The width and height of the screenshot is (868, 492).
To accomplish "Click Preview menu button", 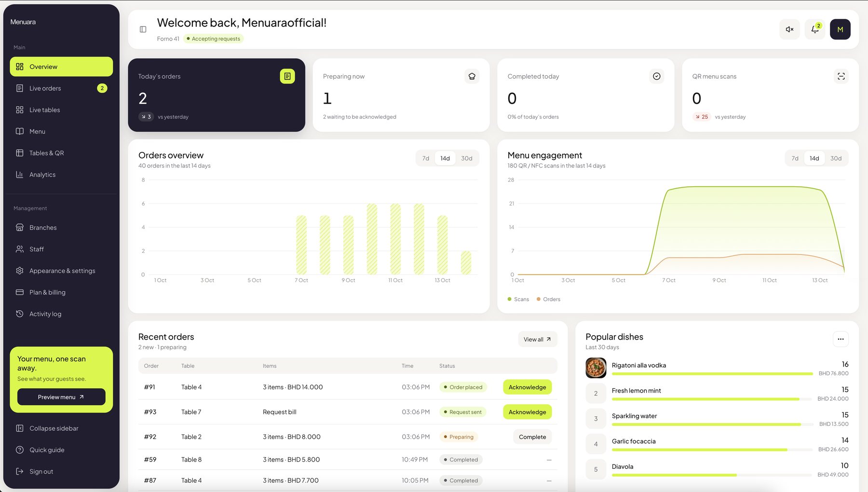I will click(x=61, y=397).
